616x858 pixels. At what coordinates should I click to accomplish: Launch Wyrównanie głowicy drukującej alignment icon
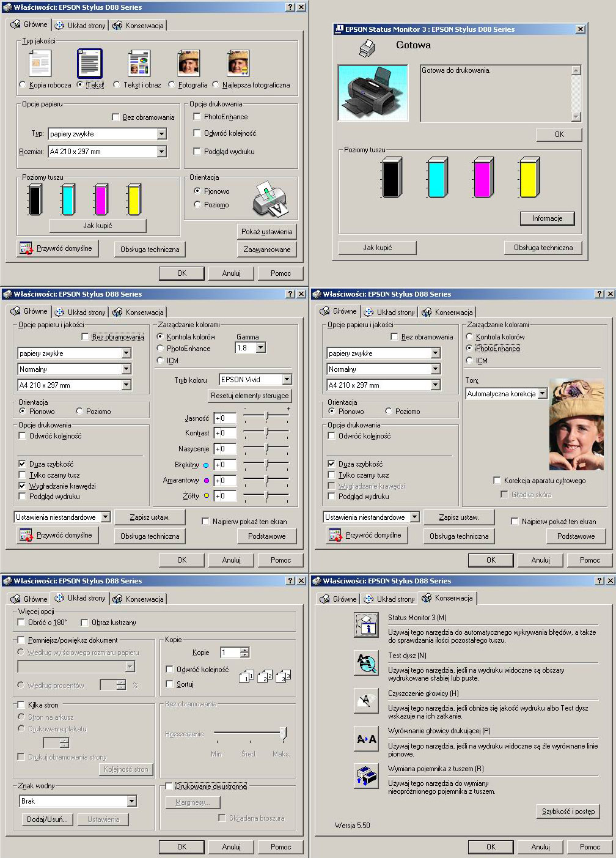tap(366, 739)
